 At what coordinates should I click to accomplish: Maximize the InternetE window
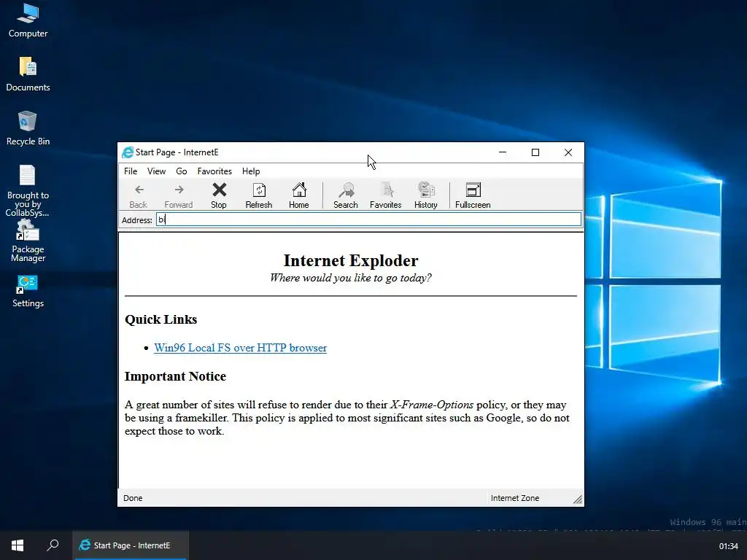pyautogui.click(x=535, y=152)
